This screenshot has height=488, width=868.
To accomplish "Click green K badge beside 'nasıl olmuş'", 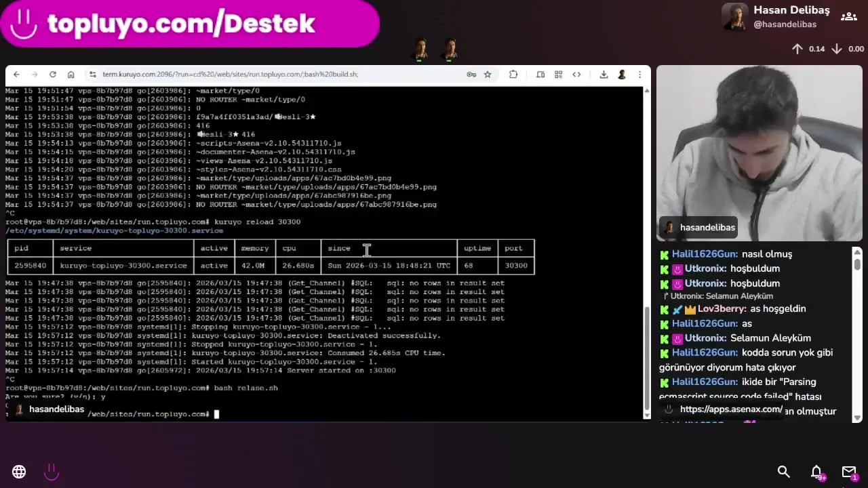I will pyautogui.click(x=664, y=254).
